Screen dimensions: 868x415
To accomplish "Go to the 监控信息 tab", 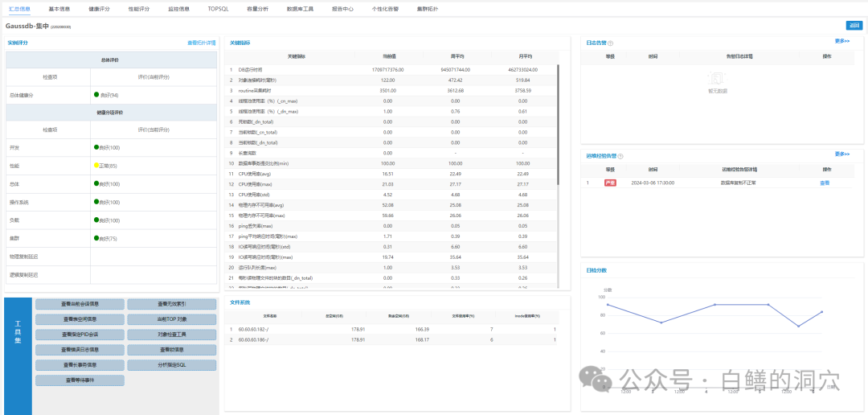I will pyautogui.click(x=178, y=9).
